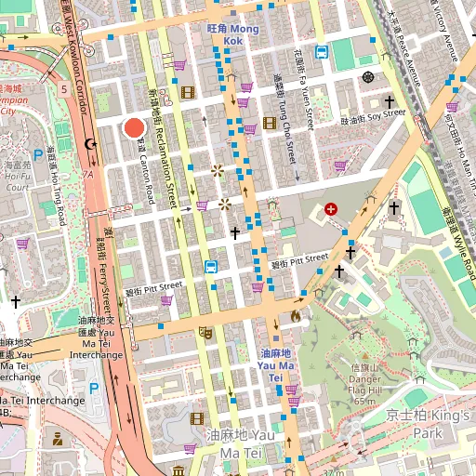This screenshot has height=476, width=476.
Task: Select the Danger Flag Hill peak label
Action: pyautogui.click(x=364, y=385)
